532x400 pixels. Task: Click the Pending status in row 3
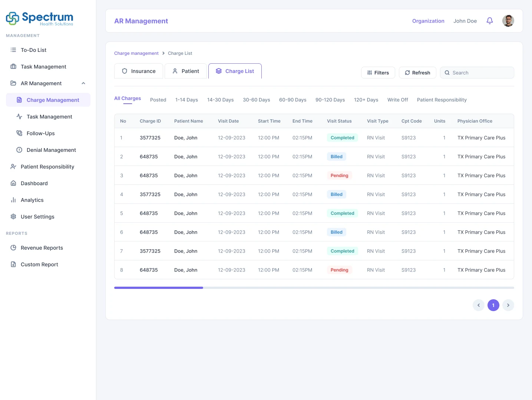coord(340,176)
